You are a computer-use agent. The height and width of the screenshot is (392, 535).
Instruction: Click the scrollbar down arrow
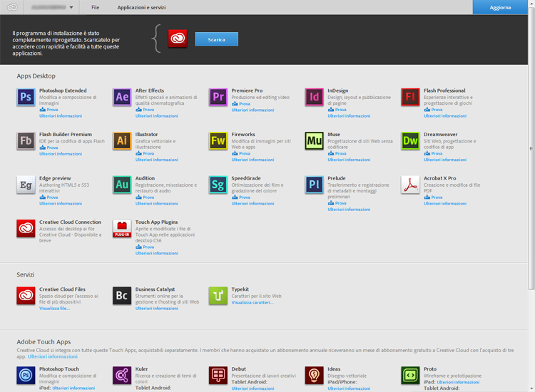(531, 388)
